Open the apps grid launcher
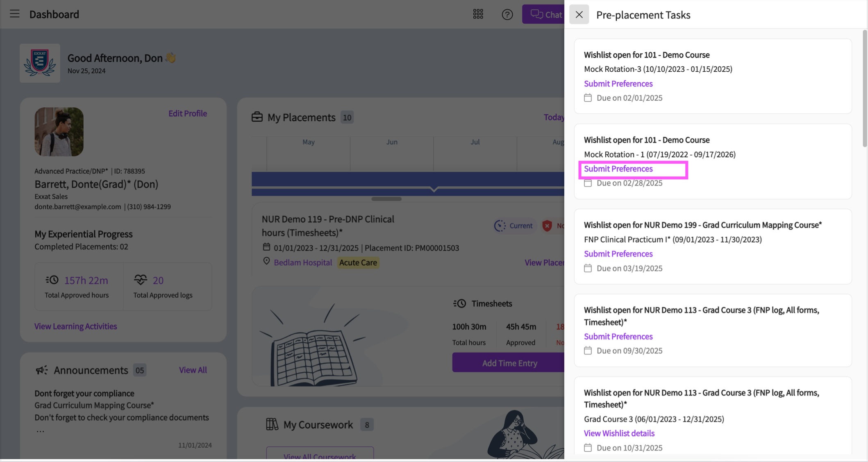The height and width of the screenshot is (462, 868). coord(478,14)
